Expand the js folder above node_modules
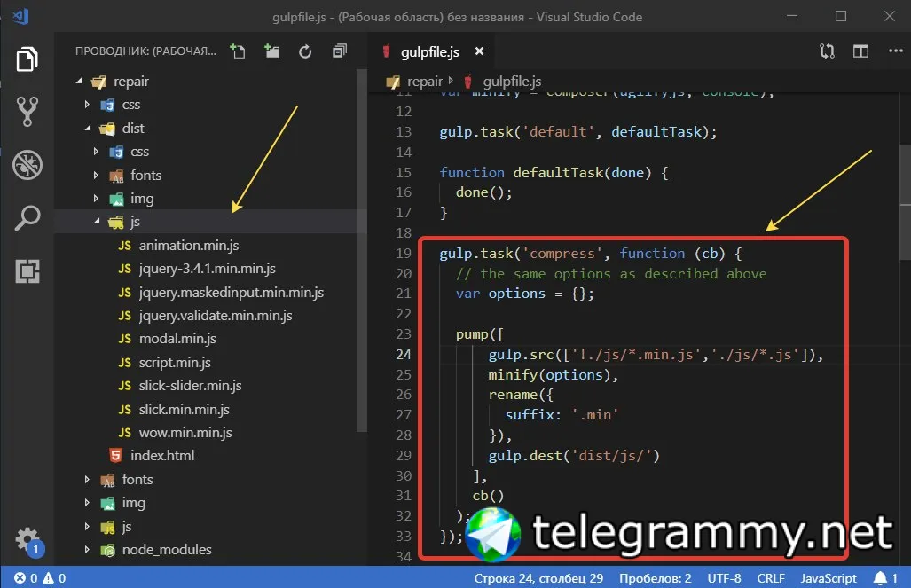Viewport: 911px width, 588px height. click(87, 527)
